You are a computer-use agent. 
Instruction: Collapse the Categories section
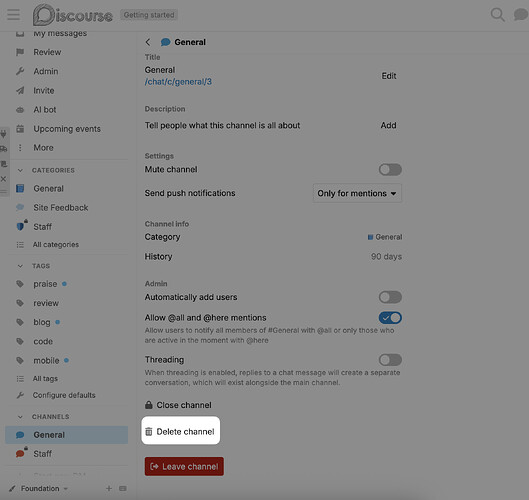(x=20, y=170)
